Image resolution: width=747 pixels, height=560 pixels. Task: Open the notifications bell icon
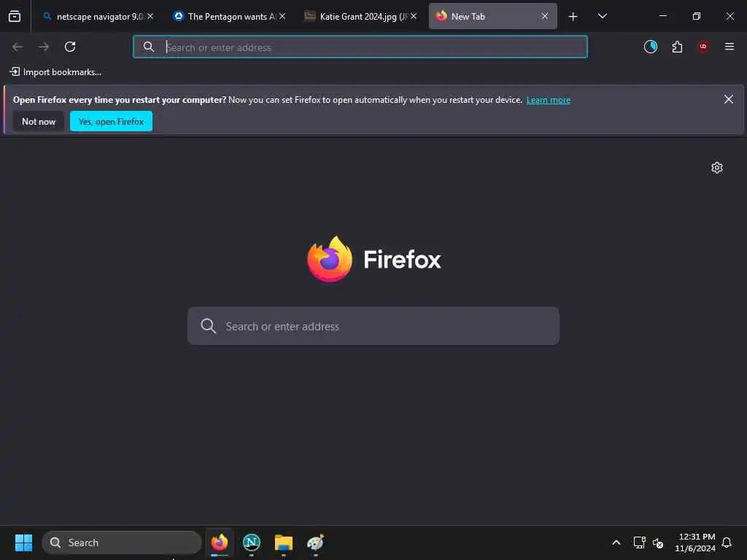click(727, 542)
